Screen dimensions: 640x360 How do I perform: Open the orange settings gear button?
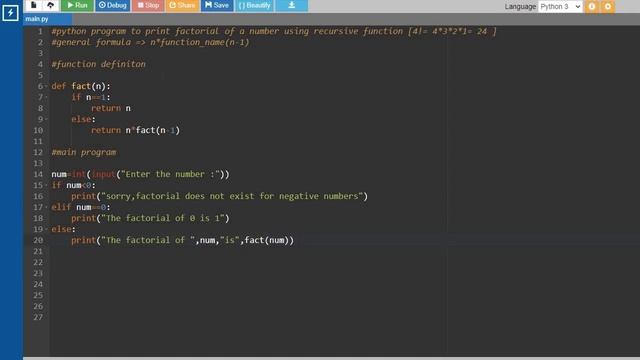click(608, 7)
